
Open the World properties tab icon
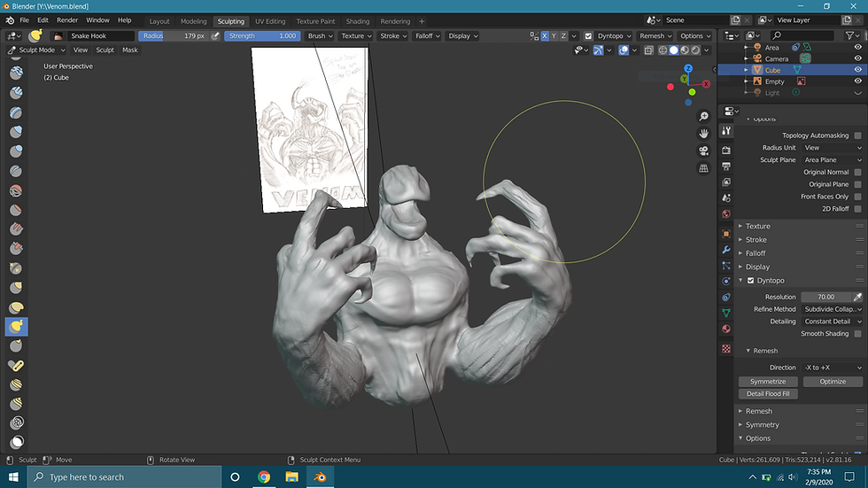(726, 214)
